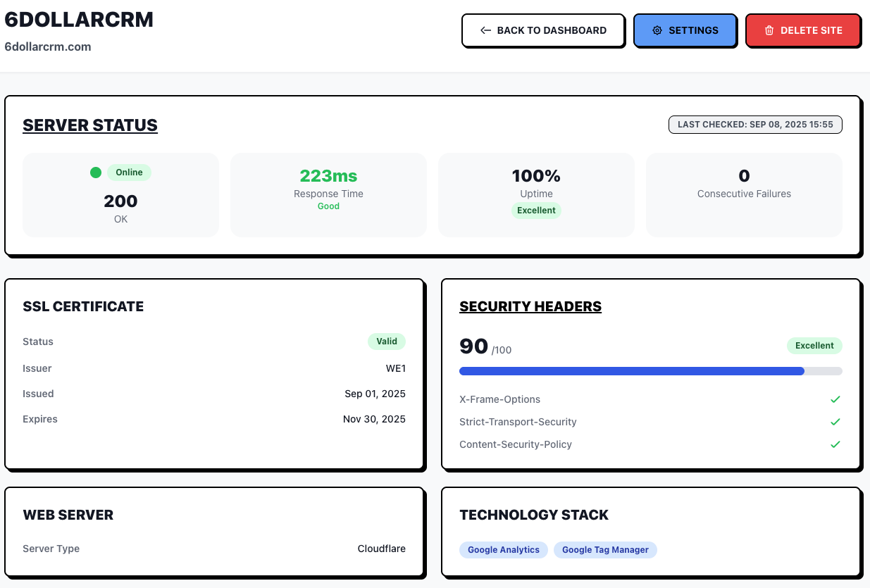Click the green online status dot
870x588 pixels.
tap(96, 173)
